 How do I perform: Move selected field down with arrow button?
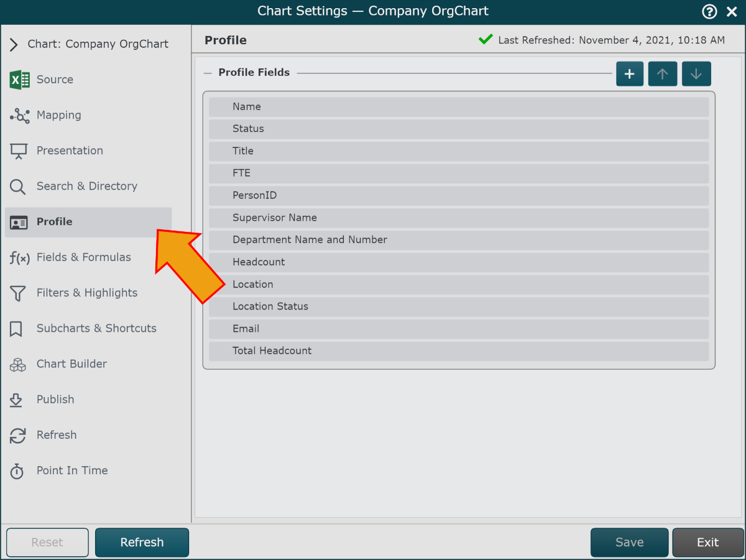click(696, 74)
